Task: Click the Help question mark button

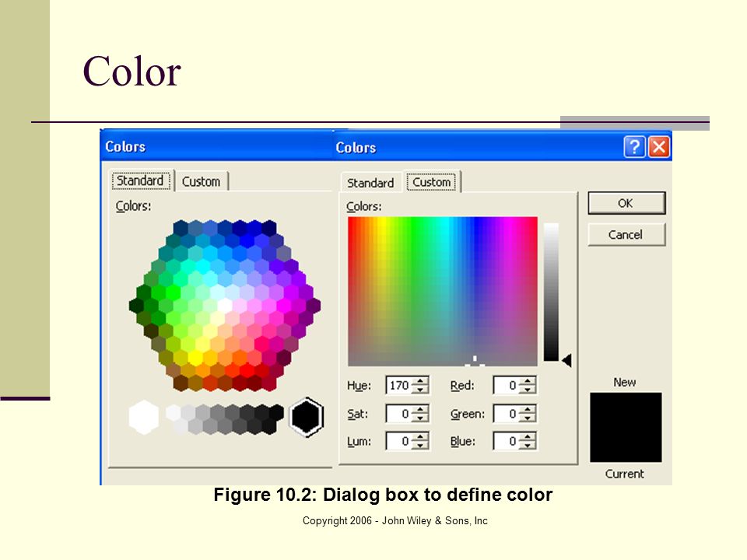Action: [634, 147]
